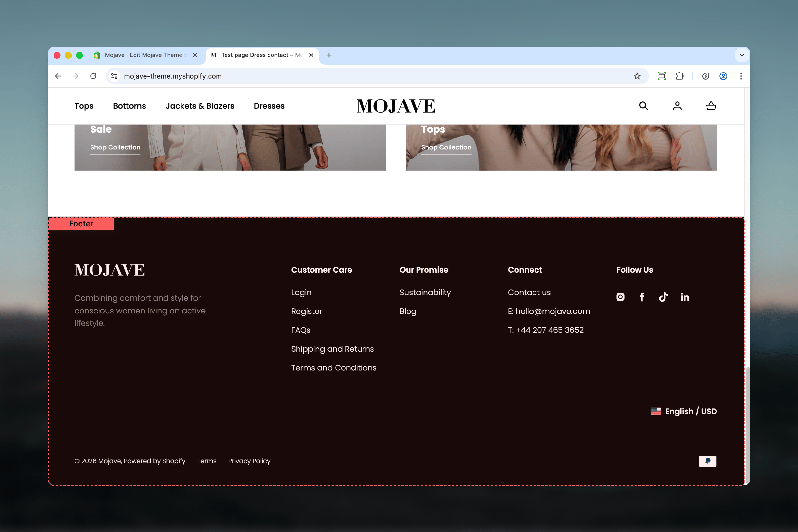Open the Jackets & Blazers menu
The height and width of the screenshot is (532, 798).
pos(200,106)
